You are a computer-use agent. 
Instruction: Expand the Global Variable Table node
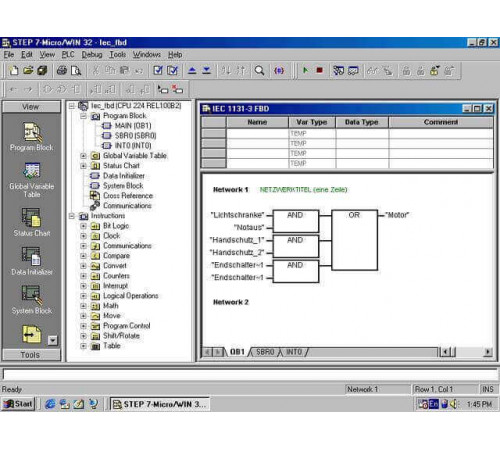coord(84,156)
